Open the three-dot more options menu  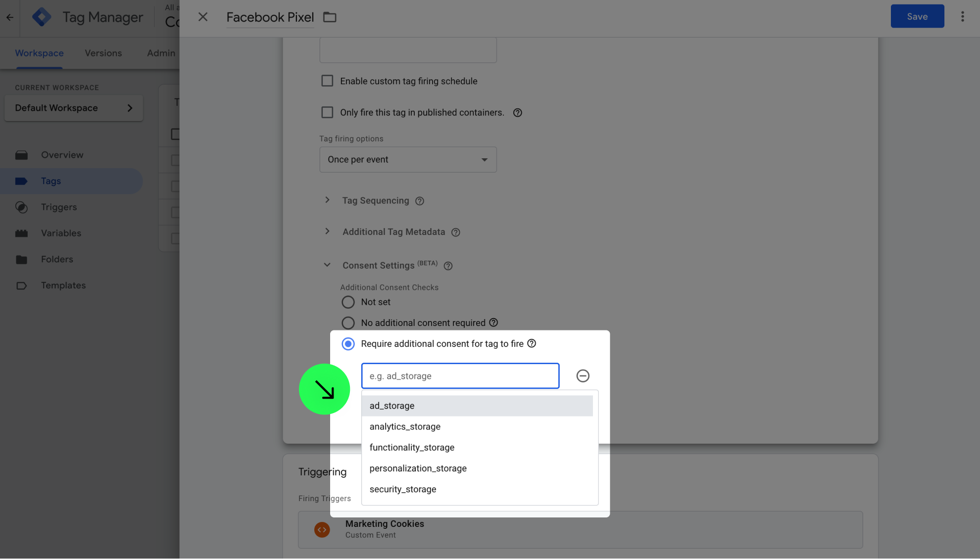(x=962, y=16)
